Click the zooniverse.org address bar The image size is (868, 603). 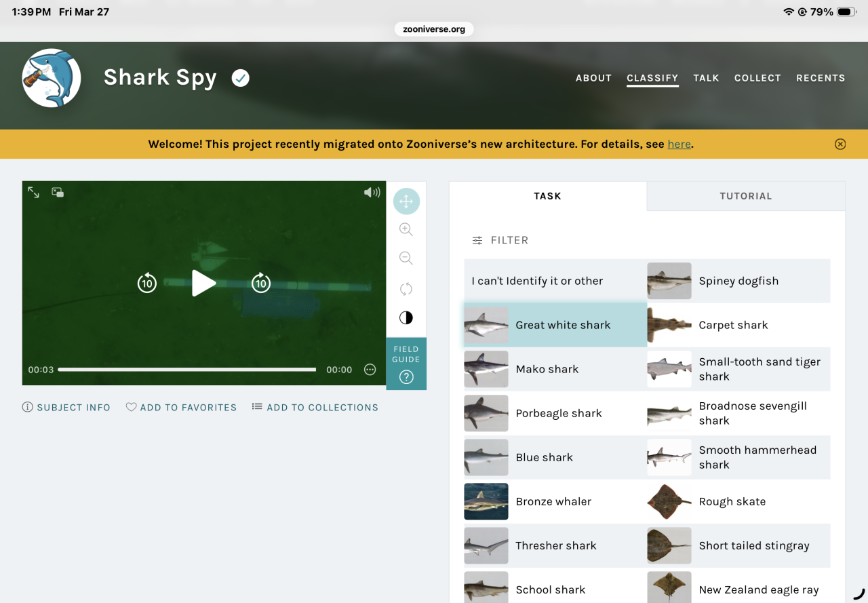click(x=434, y=29)
